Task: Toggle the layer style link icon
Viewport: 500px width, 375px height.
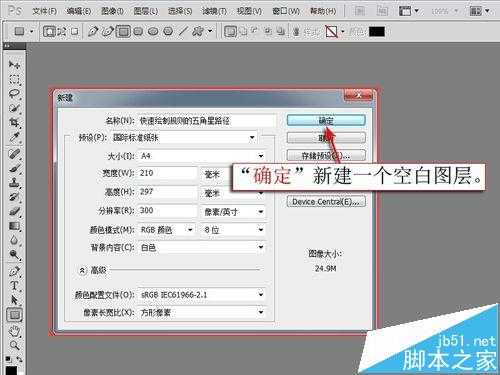Action: pos(296,32)
